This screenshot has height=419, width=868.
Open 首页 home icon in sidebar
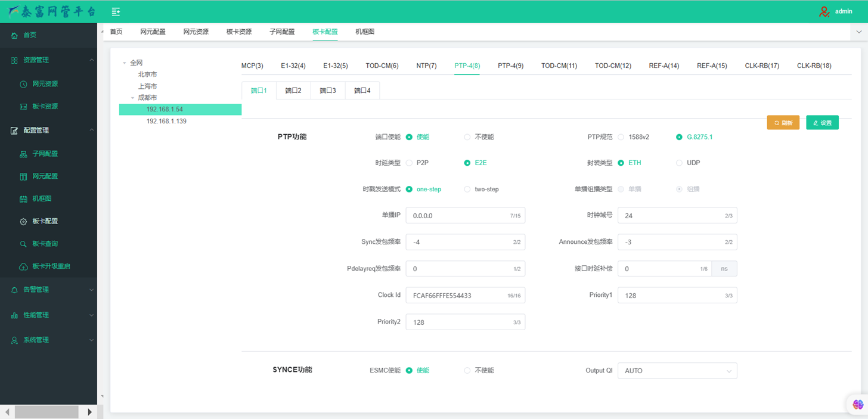pyautogui.click(x=15, y=36)
